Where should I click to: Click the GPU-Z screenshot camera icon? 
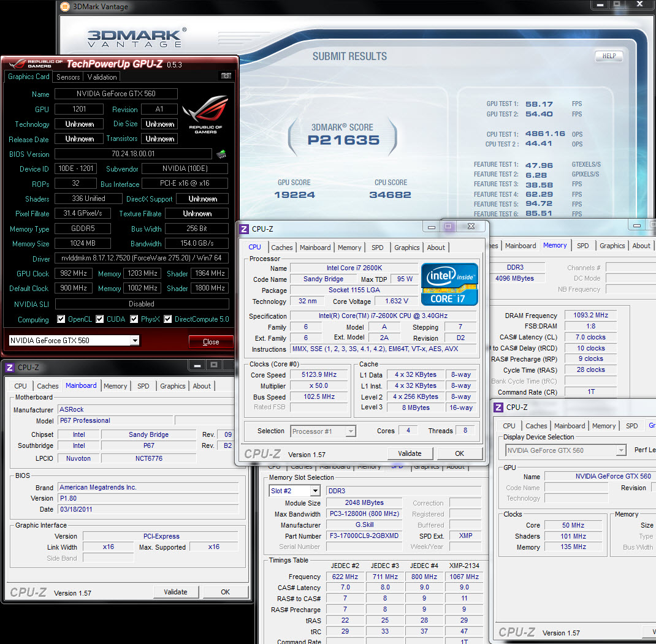pyautogui.click(x=226, y=76)
